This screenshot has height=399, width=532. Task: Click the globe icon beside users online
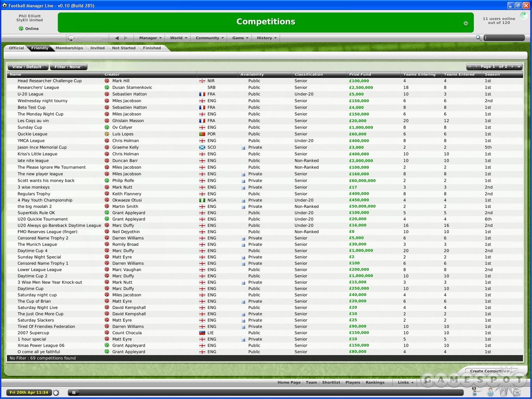pyautogui.click(x=523, y=16)
